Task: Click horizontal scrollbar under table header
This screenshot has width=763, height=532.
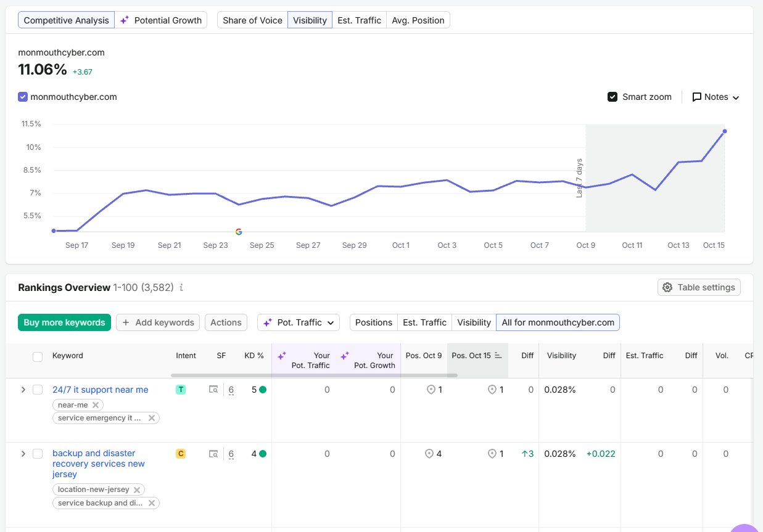Action: (314, 375)
